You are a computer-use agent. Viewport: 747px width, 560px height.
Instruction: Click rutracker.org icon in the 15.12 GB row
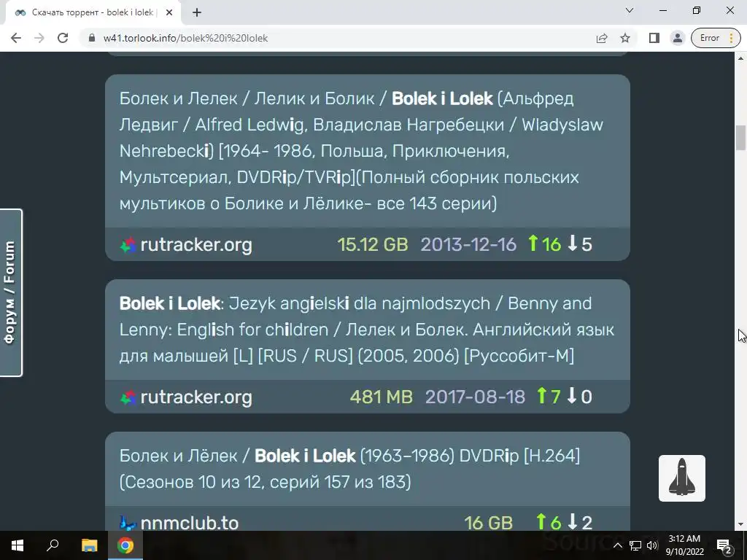point(128,245)
